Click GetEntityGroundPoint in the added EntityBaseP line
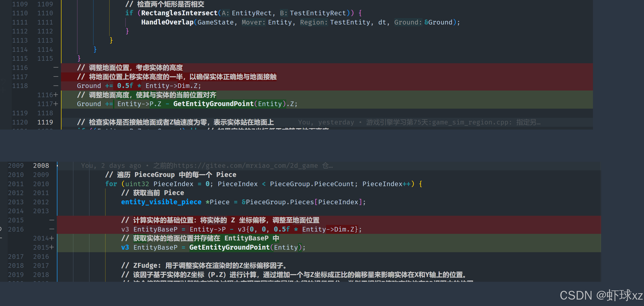 click(x=229, y=247)
